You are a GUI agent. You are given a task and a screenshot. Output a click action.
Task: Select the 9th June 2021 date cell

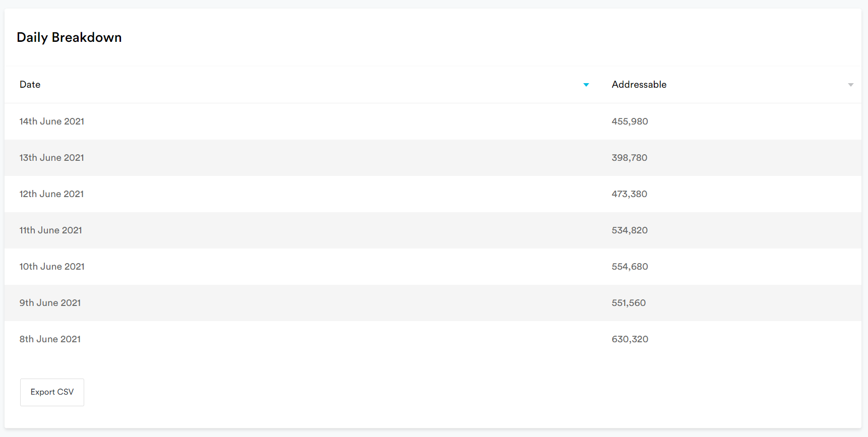point(50,303)
